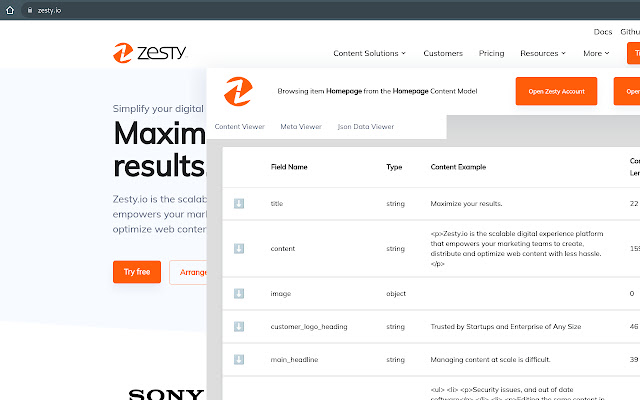
Task: Switch to the Content Viewer tab
Action: click(x=240, y=127)
